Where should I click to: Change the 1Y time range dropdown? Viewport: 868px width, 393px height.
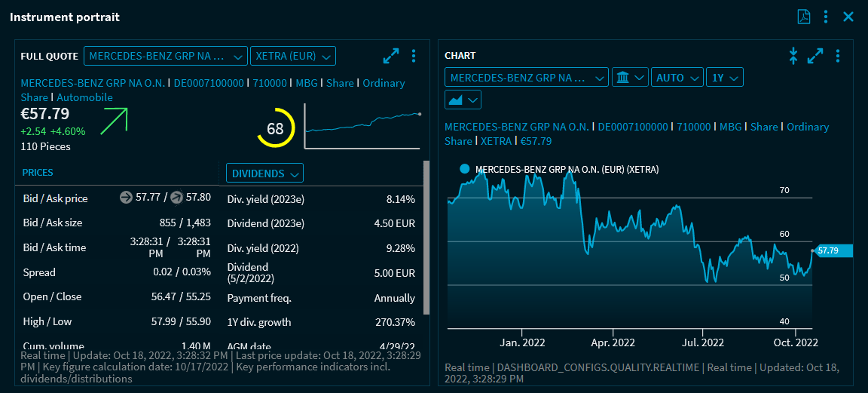click(x=724, y=78)
